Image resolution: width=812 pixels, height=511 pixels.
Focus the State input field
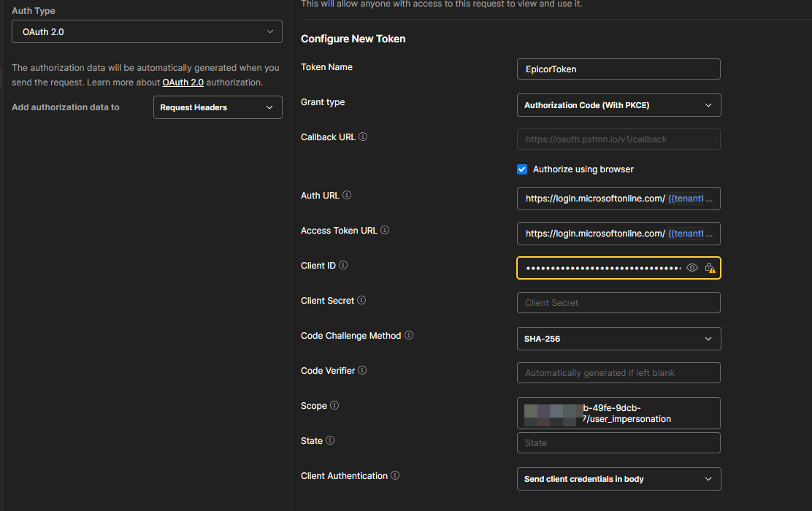coord(618,443)
